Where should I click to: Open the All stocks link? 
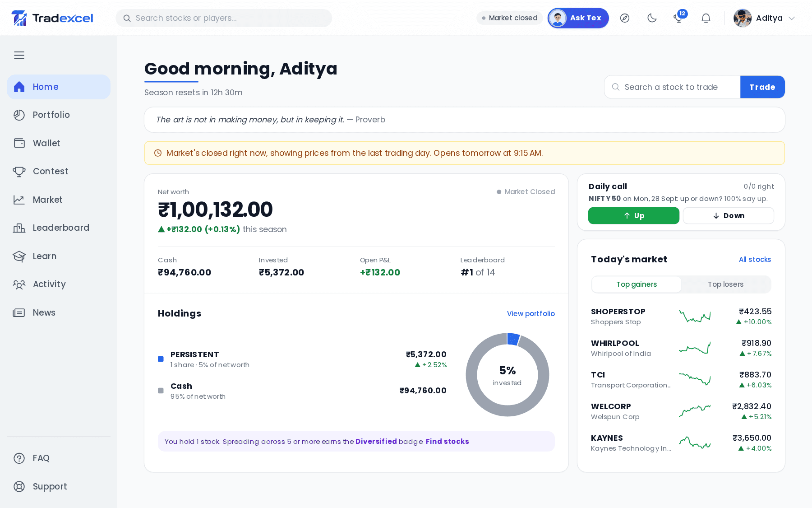755,259
